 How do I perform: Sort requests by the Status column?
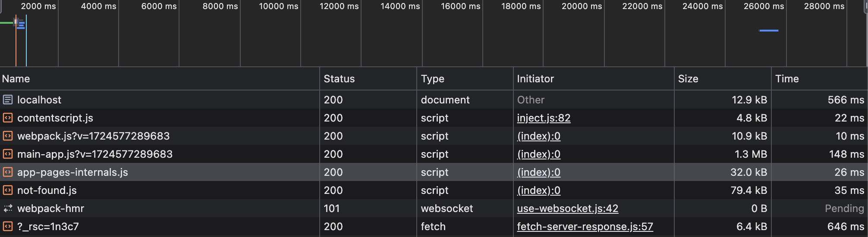pyautogui.click(x=339, y=79)
